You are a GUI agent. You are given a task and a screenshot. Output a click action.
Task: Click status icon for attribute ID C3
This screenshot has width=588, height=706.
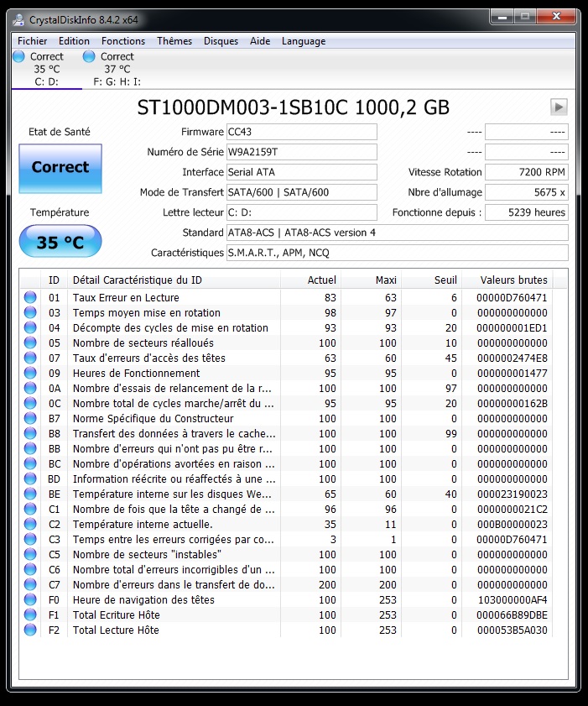click(x=30, y=539)
